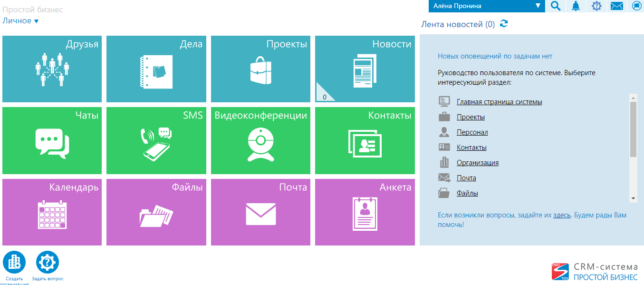Open the notifications bell icon
The height and width of the screenshot is (285, 644).
(576, 6)
